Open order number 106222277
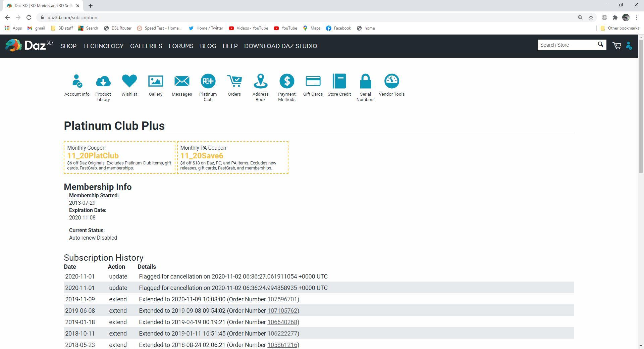Viewport: 644px width, 349px height. coord(282,334)
